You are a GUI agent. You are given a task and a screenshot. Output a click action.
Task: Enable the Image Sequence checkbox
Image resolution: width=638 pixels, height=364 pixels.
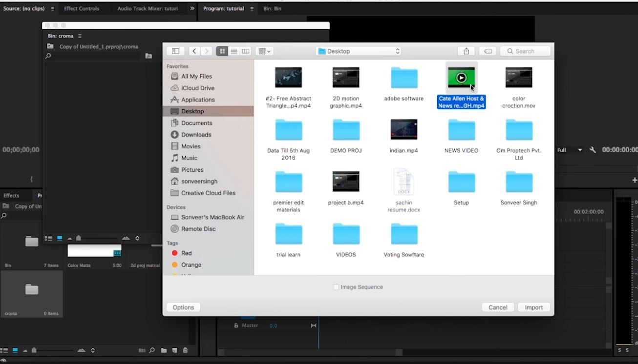[336, 287]
